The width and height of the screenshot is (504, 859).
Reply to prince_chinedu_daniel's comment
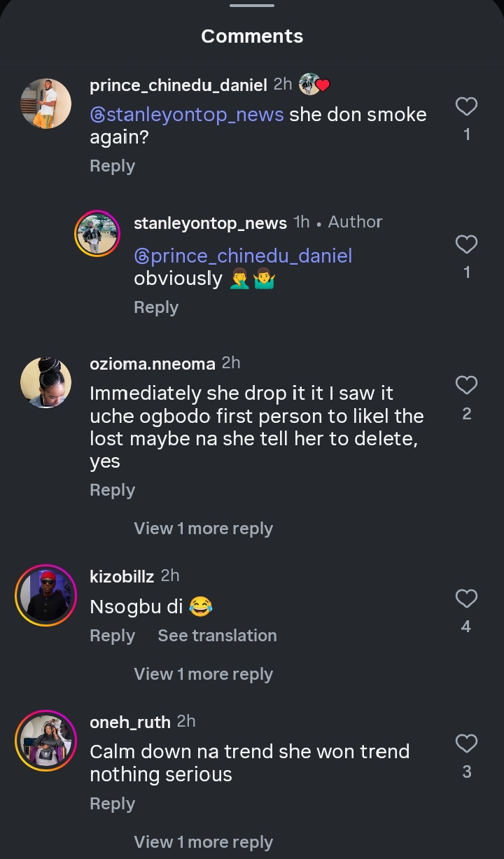[x=112, y=166]
